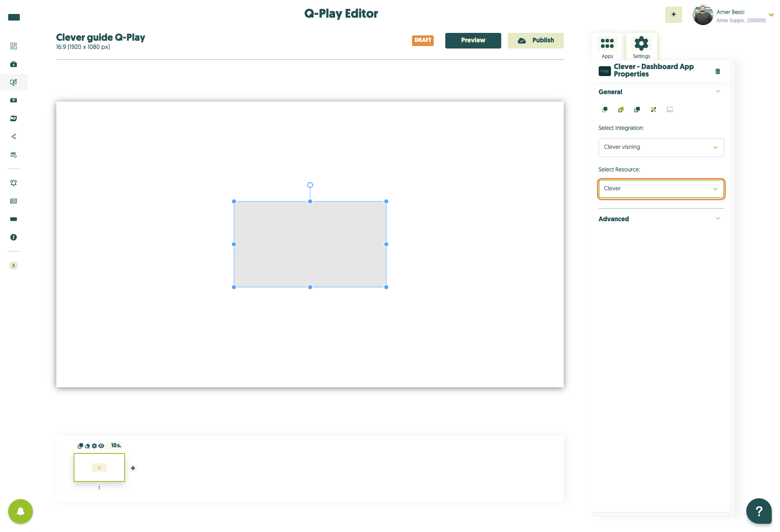Click the DRAFT status badge
This screenshot has width=780, height=532.
click(423, 40)
